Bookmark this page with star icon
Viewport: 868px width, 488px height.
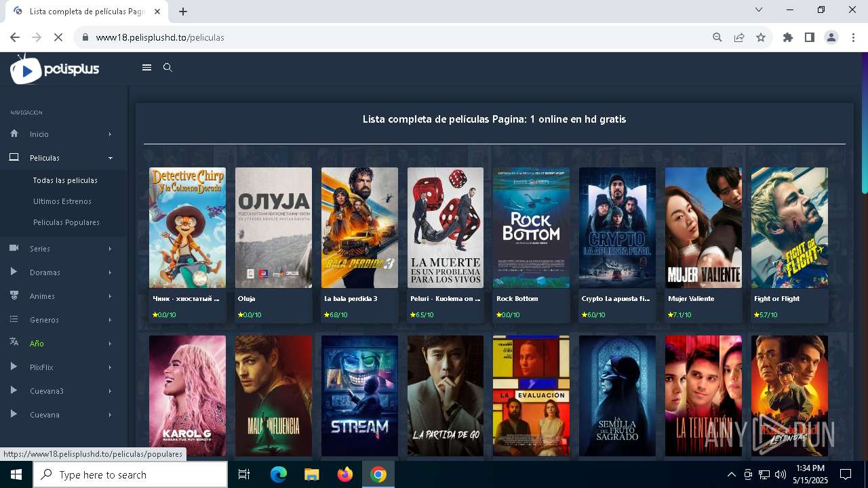coord(761,37)
